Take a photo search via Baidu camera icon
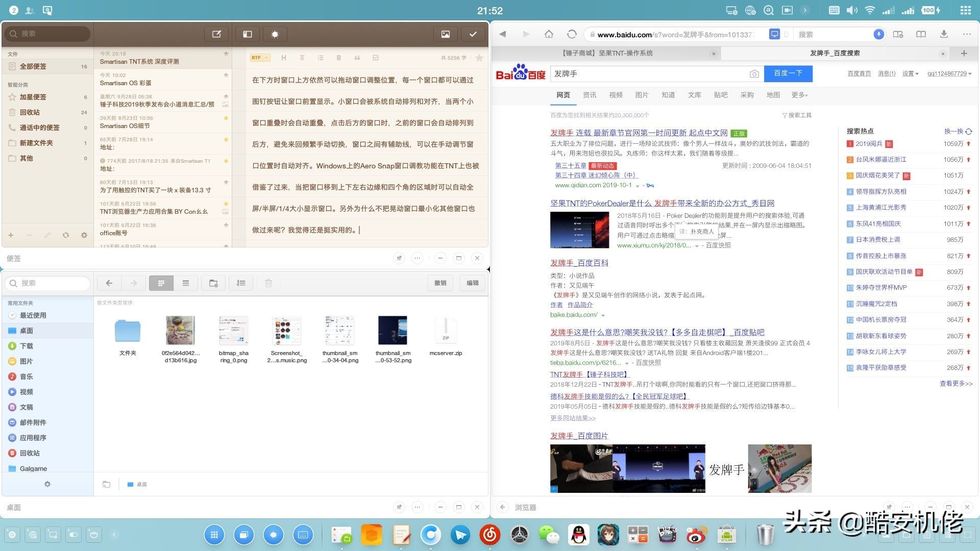 (754, 73)
